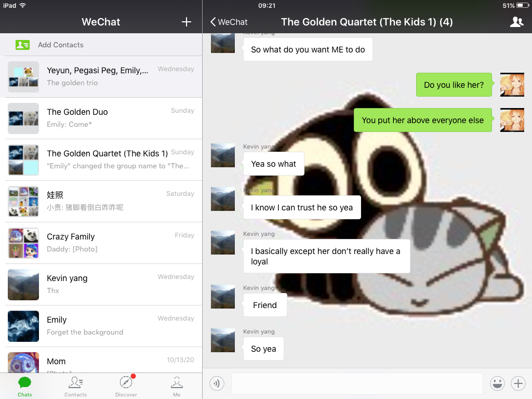Switch to Discover tab
This screenshot has height=399, width=532.
(126, 387)
